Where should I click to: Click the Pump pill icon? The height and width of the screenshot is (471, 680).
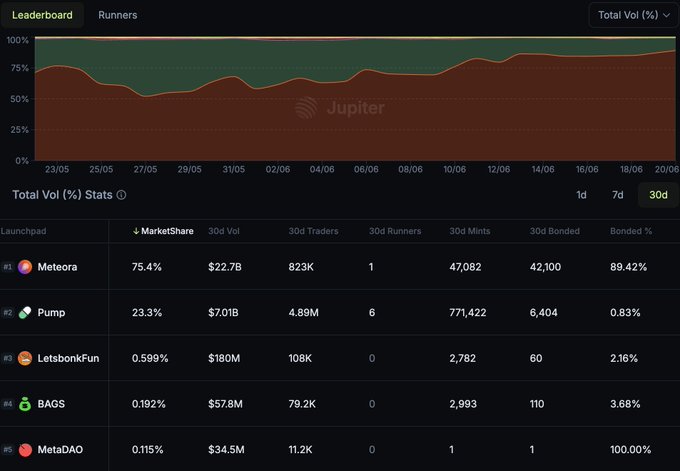[x=25, y=313]
